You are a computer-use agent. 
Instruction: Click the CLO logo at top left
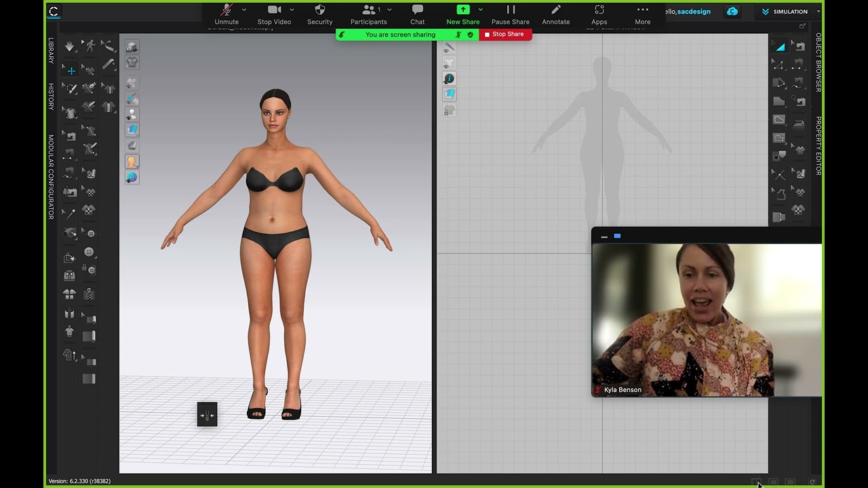tap(54, 12)
